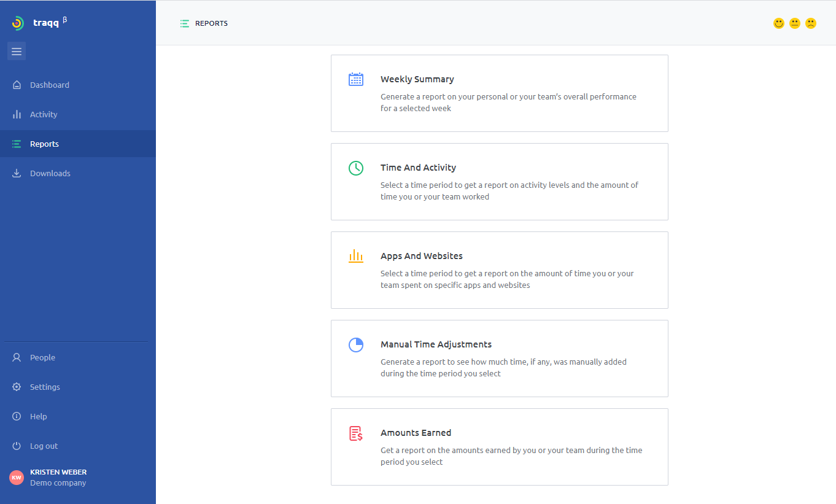
Task: Open the People section from the sidebar
Action: tap(42, 357)
